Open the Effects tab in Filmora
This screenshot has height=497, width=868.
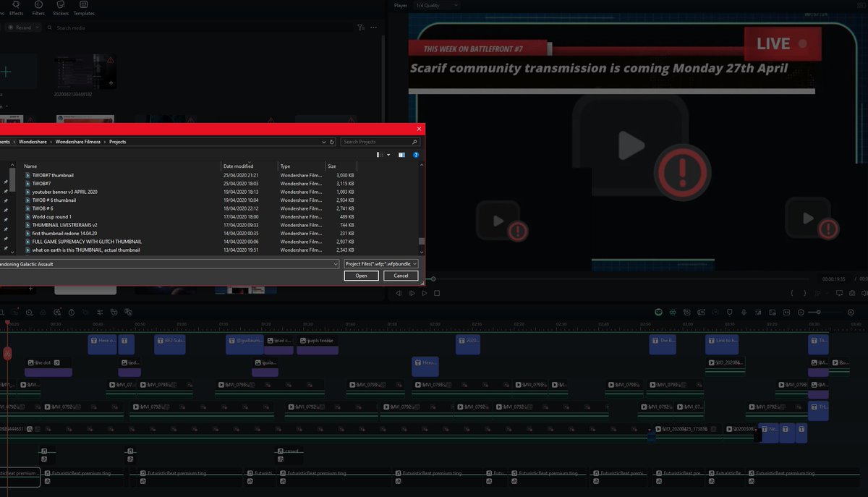tap(17, 9)
